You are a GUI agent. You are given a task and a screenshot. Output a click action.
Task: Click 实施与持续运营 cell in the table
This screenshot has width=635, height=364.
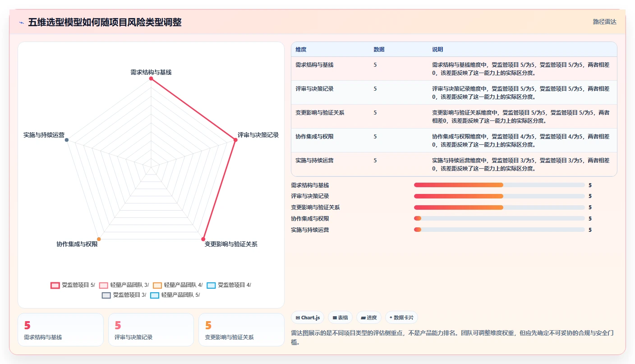(x=314, y=161)
